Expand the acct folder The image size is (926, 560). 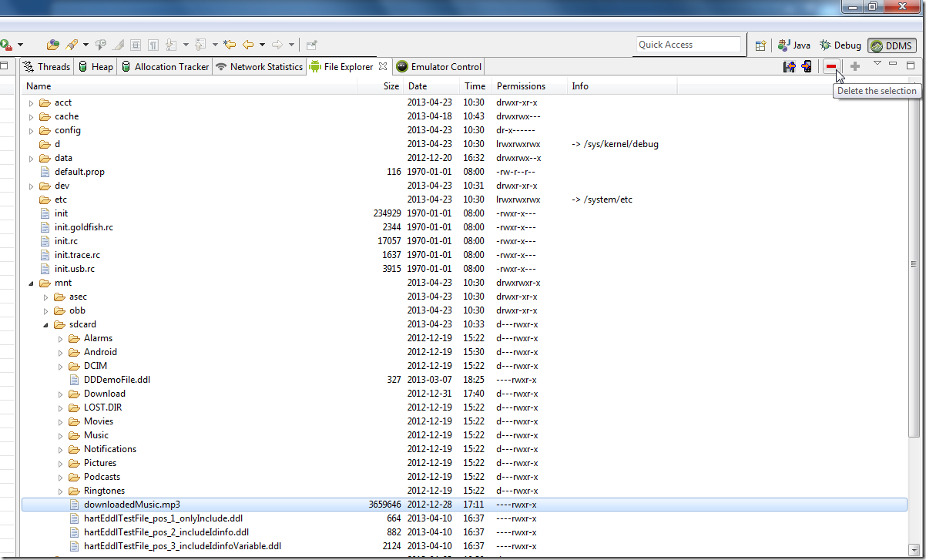click(x=32, y=103)
